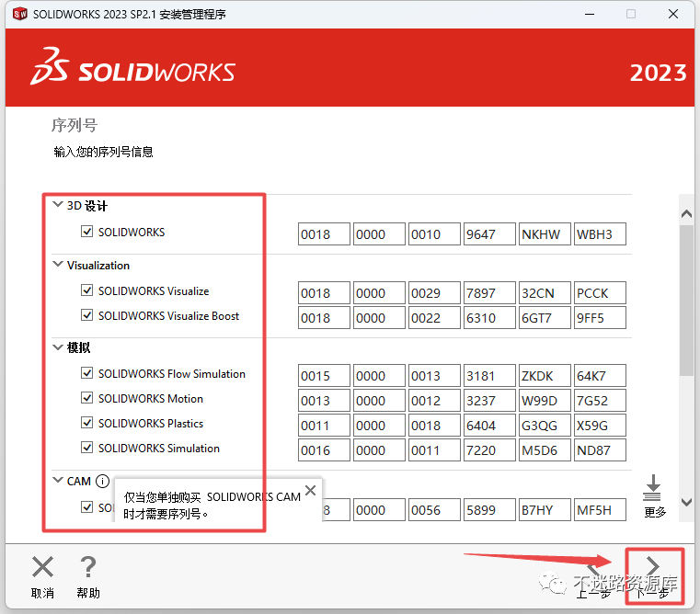Click the SOLIDWORKS Plastics label
The image size is (700, 614).
coord(151,423)
